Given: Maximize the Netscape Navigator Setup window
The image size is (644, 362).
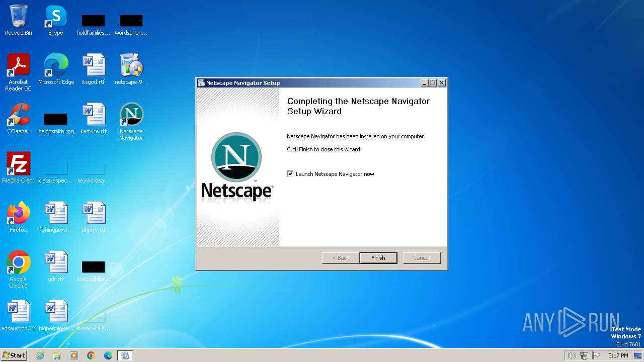Looking at the screenshot, I should [433, 83].
